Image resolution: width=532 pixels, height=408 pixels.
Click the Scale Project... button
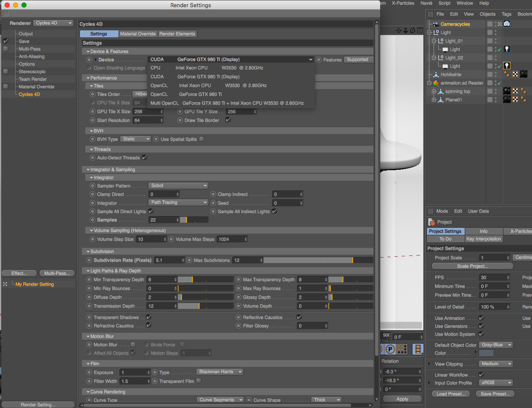(x=472, y=266)
